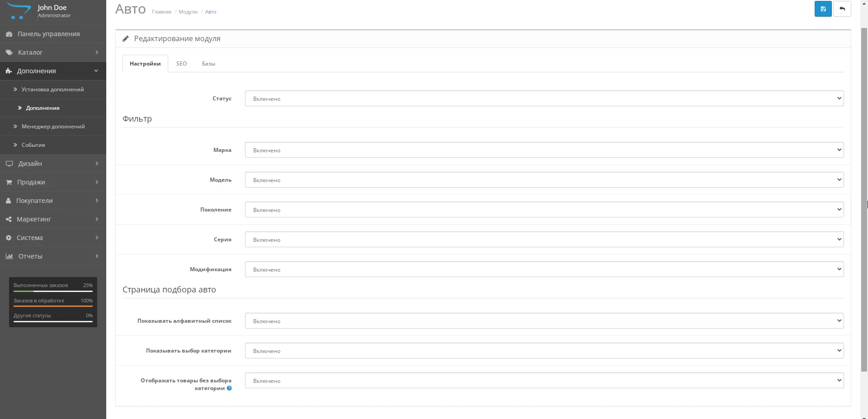Click the dashboard gauge icon
This screenshot has width=868, height=419.
(9, 34)
